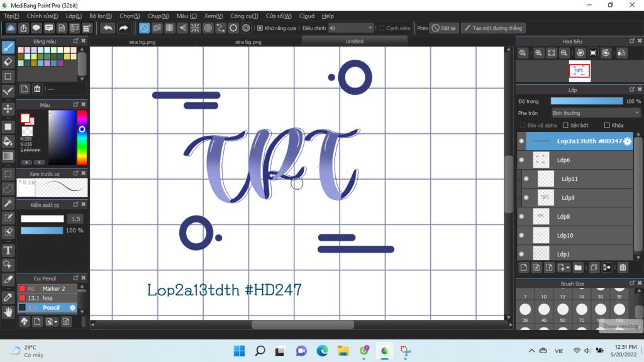The image size is (644, 362).
Task: Enable the circle snap guide
Action: pyautogui.click(x=208, y=28)
